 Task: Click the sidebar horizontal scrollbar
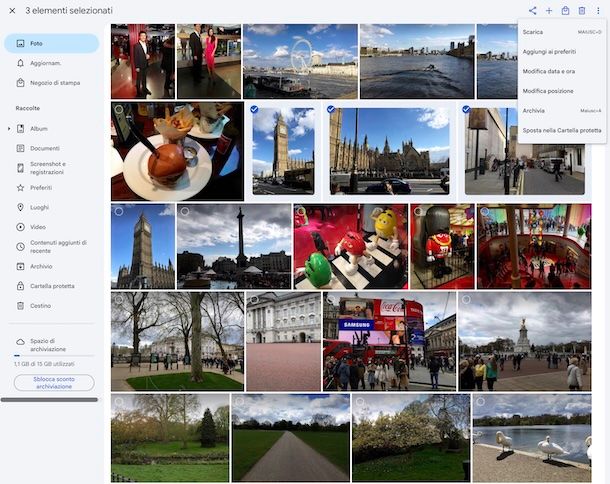49,400
